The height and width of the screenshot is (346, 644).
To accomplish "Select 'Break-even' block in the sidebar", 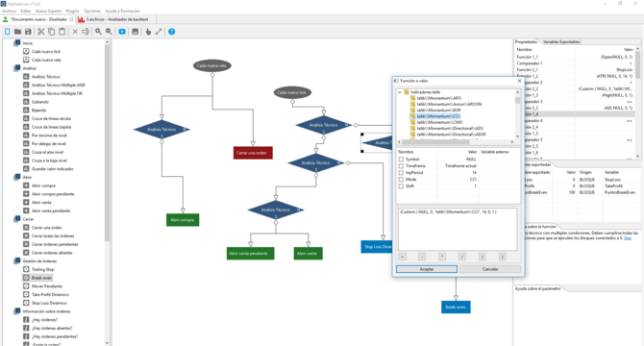I will pos(41,278).
